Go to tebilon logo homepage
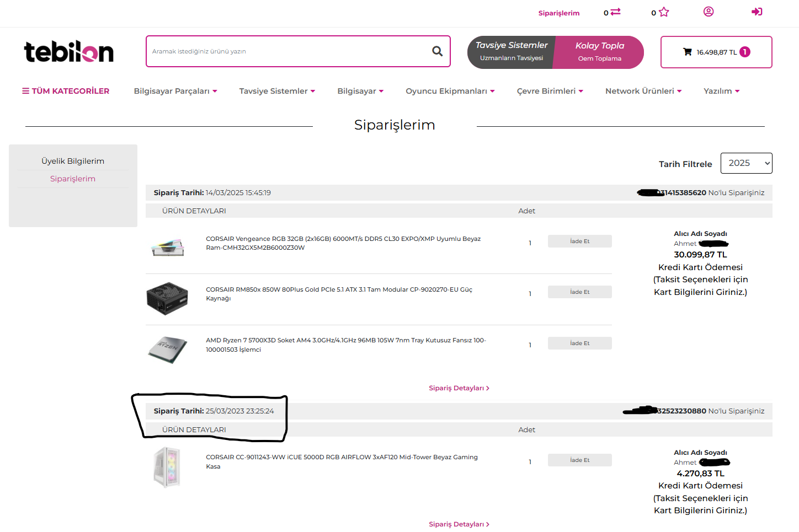 pos(69,52)
